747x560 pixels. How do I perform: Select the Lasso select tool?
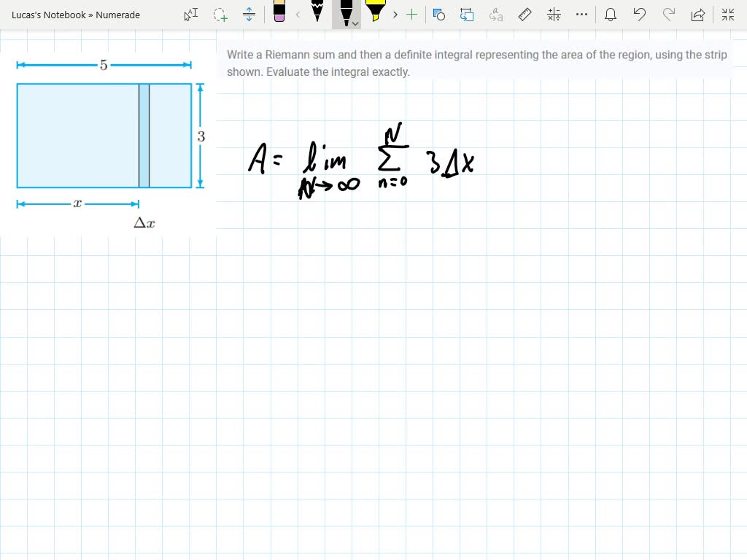[x=219, y=15]
